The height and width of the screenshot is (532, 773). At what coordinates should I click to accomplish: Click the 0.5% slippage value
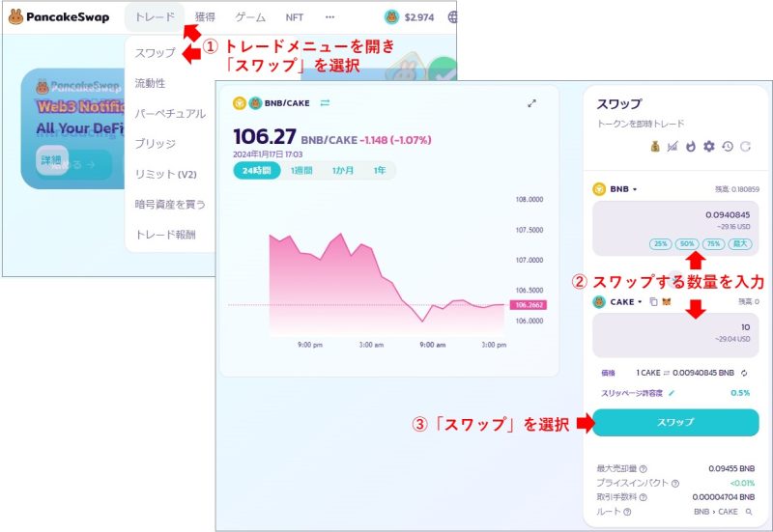(740, 393)
